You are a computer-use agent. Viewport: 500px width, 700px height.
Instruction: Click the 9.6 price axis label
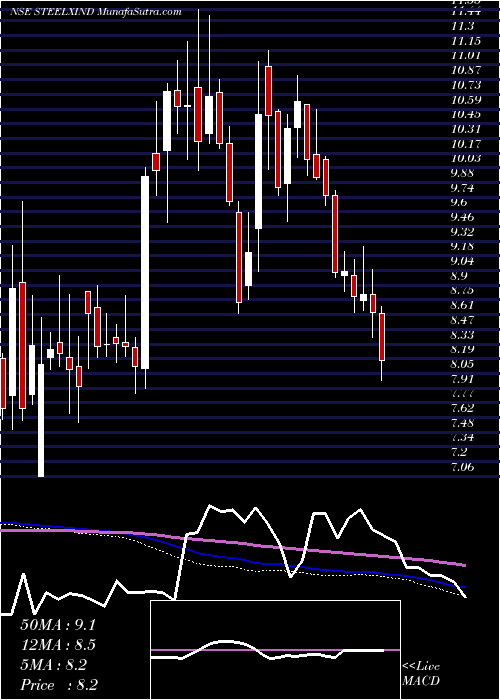tap(459, 202)
